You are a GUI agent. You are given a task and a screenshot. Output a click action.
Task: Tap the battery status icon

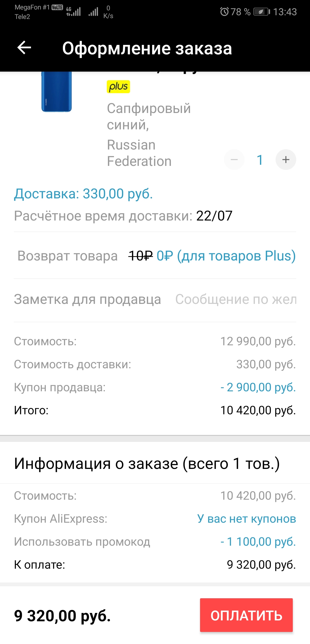tap(261, 12)
